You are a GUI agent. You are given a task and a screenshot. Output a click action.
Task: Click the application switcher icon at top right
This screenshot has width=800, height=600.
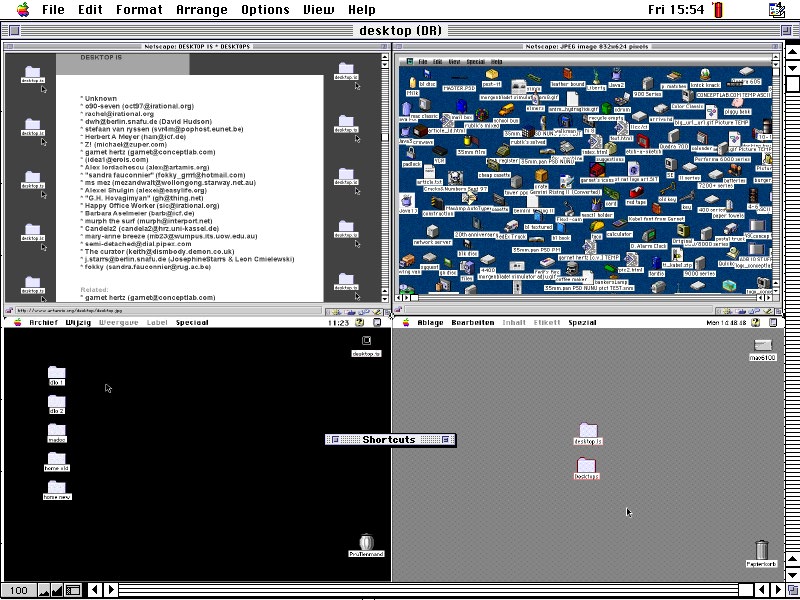tap(777, 10)
